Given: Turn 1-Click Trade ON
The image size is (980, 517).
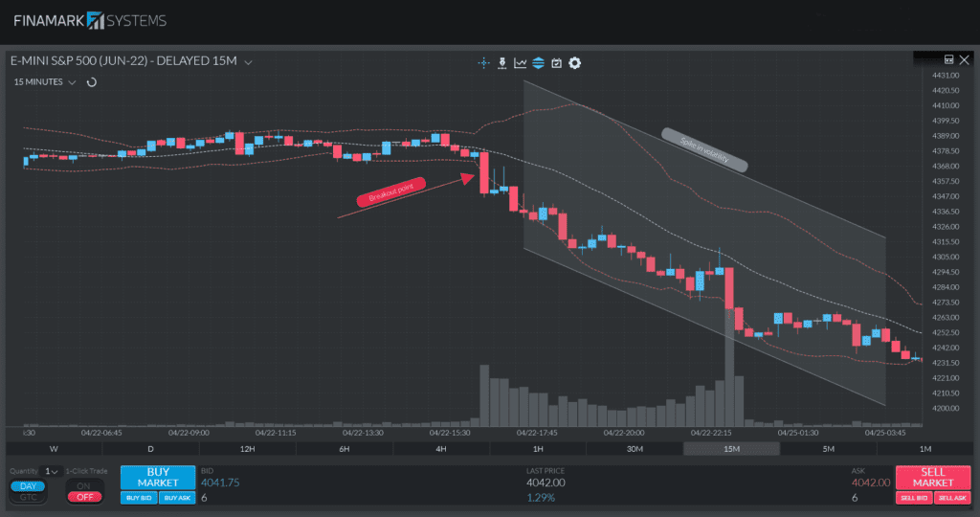Looking at the screenshot, I should click(x=84, y=485).
